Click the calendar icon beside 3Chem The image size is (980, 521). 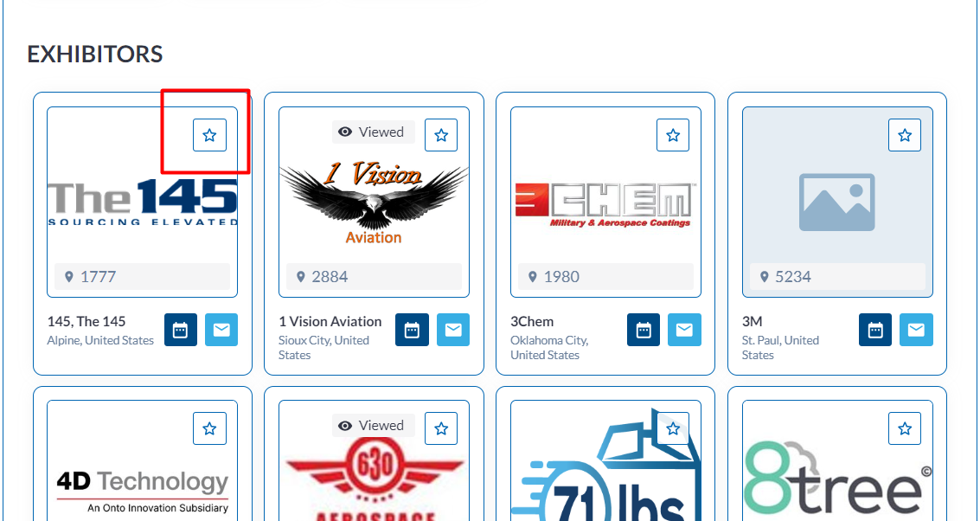(644, 330)
